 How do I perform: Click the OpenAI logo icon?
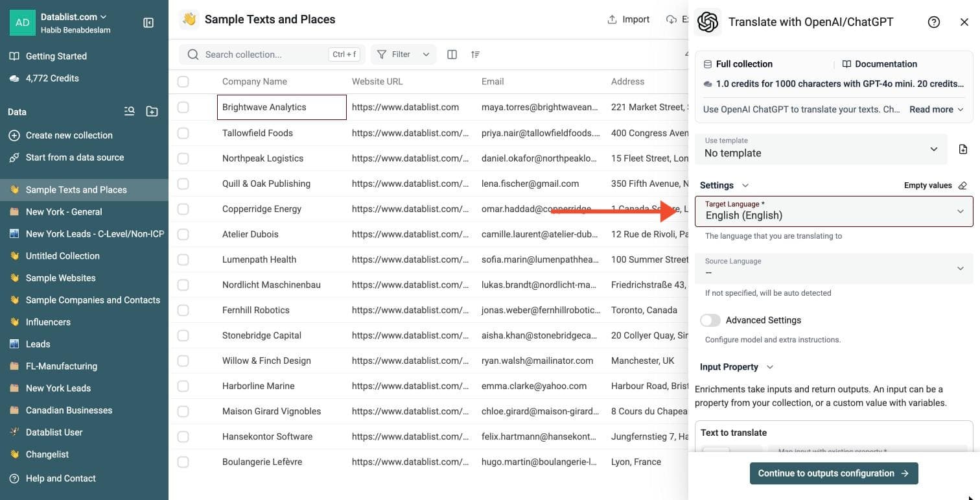(708, 22)
